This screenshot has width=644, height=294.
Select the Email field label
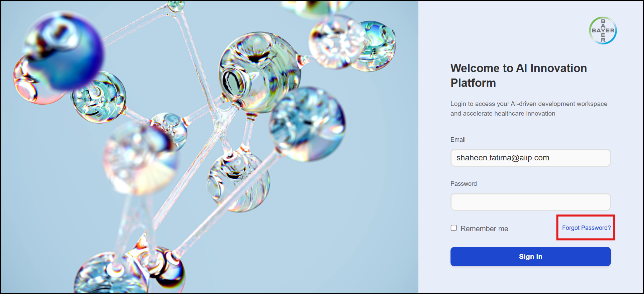coord(458,140)
